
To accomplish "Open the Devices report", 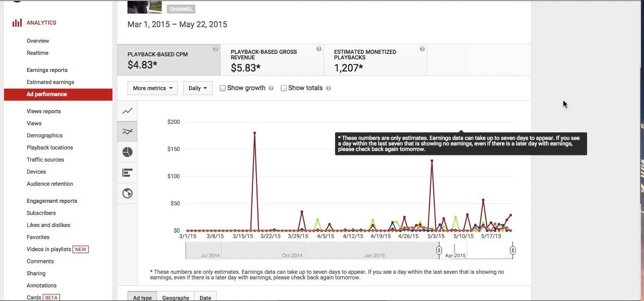I will [x=36, y=172].
